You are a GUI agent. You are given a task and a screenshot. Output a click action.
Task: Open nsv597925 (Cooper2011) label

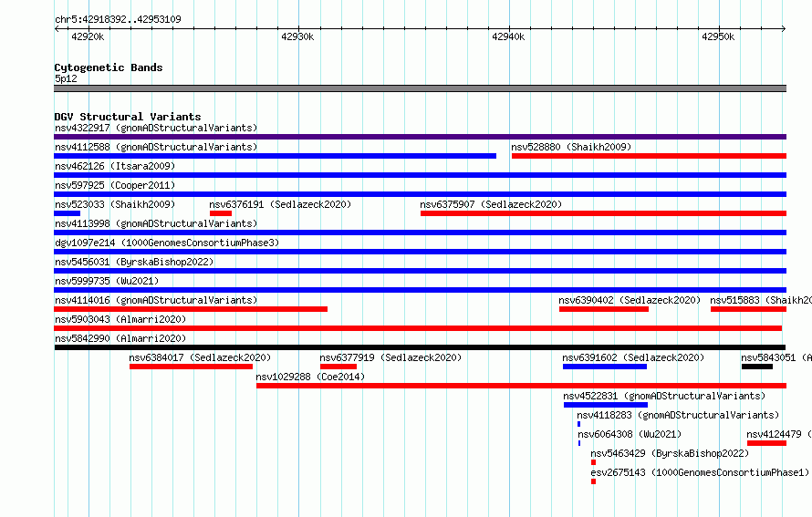115,185
